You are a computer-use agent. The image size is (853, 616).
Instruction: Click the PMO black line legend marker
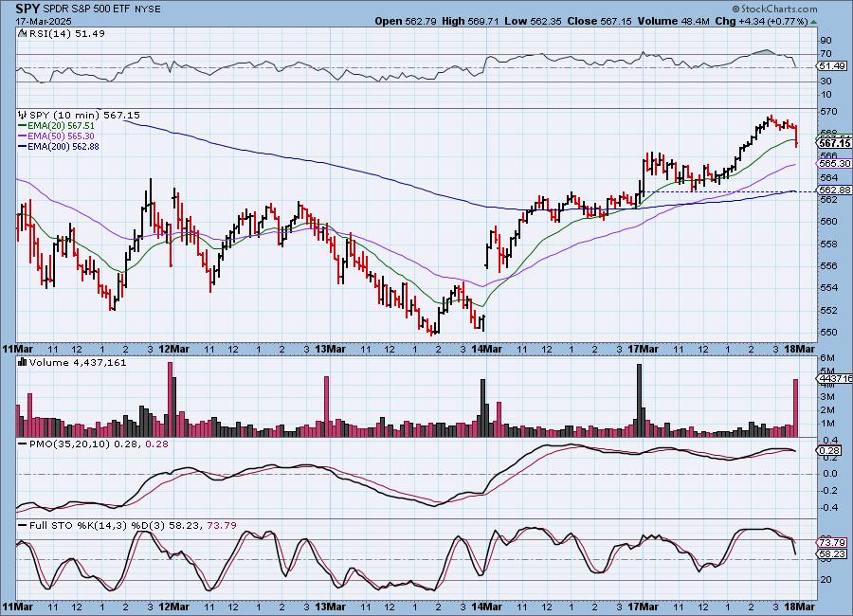(x=23, y=444)
